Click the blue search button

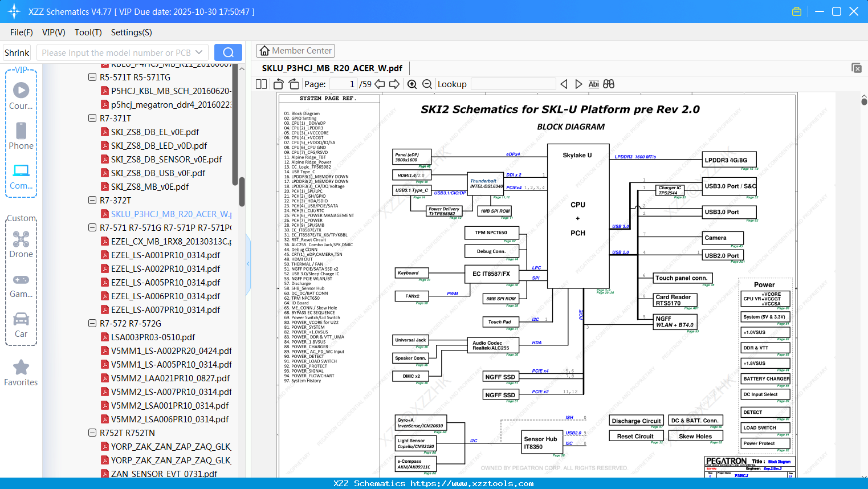tap(228, 52)
